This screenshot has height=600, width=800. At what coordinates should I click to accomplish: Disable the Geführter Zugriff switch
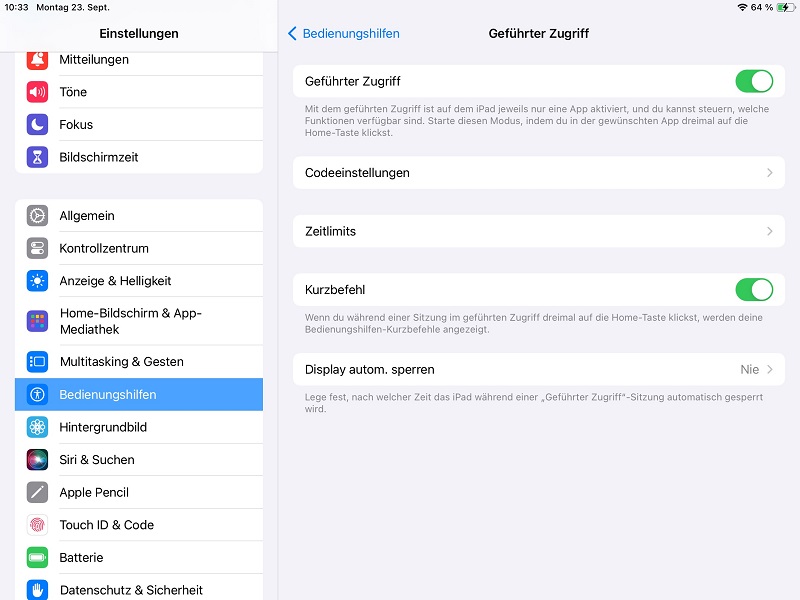(754, 81)
